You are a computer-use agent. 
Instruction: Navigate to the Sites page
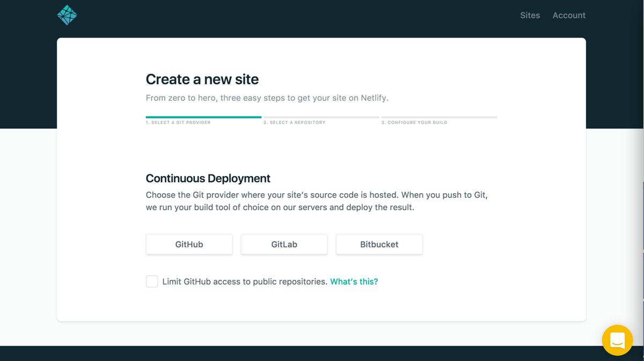530,15
